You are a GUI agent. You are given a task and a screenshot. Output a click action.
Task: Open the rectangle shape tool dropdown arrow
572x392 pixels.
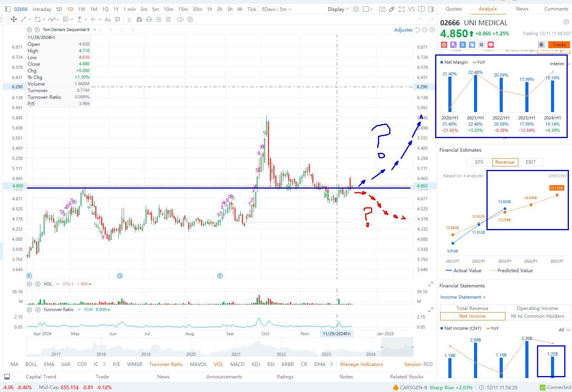click(x=44, y=19)
